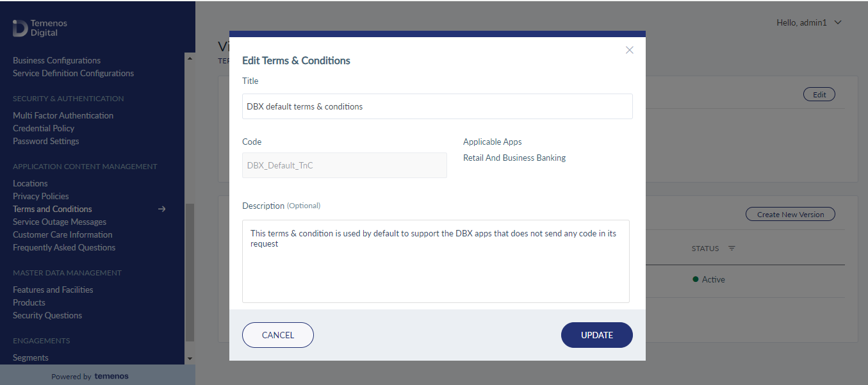The width and height of the screenshot is (868, 385).
Task: Click into the Title input field
Action: click(x=438, y=106)
